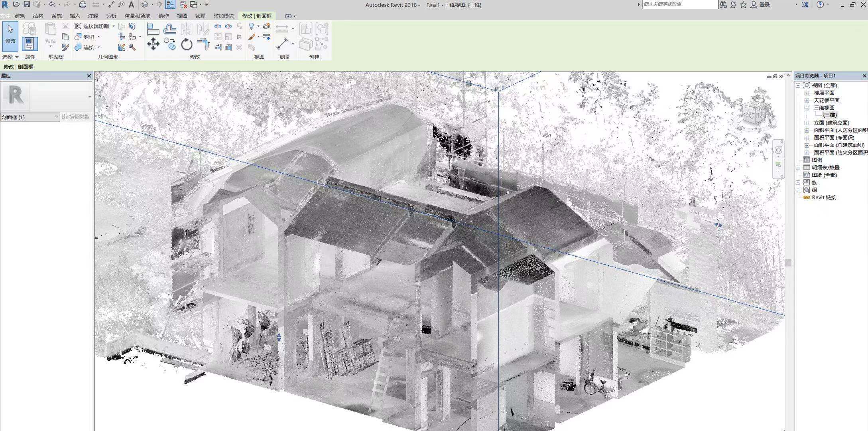Click the 编辑类型 button

pyautogui.click(x=76, y=117)
